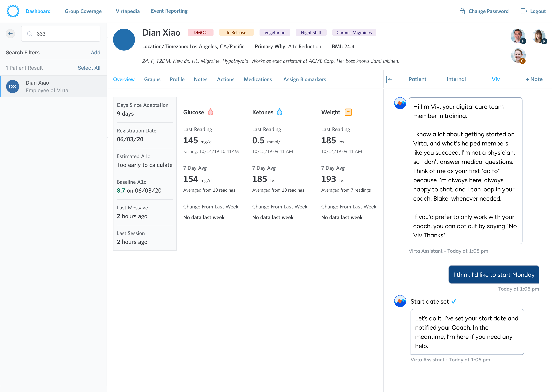Switch to the Graphs tab
Screen dimensions: 552x392
coord(152,79)
